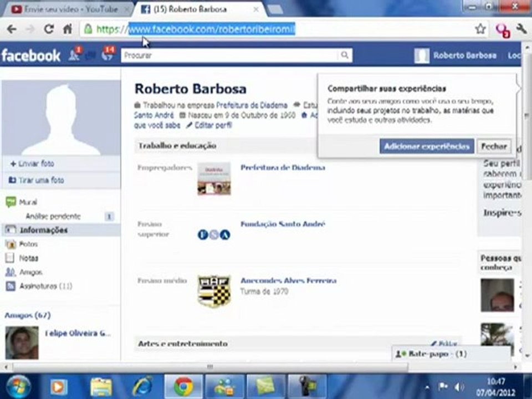Click the Procurar search field
The height and width of the screenshot is (399, 532).
click(229, 55)
